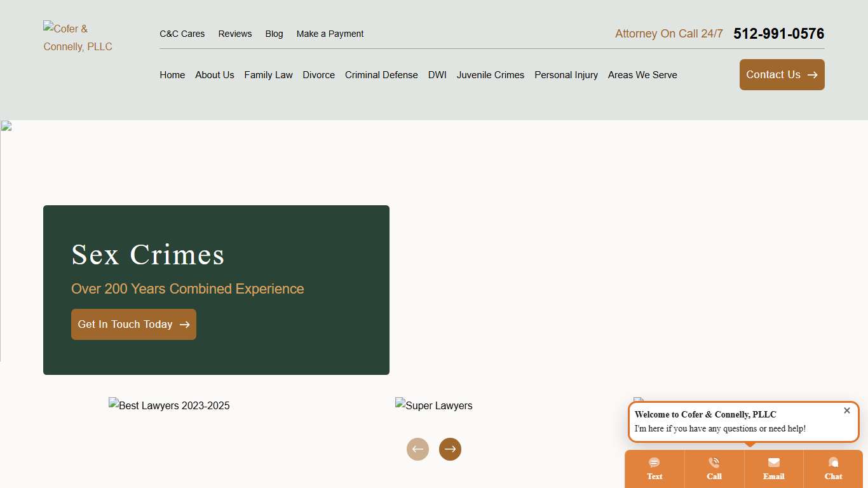Go to next awards carousel slide
868x488 pixels.
(450, 449)
